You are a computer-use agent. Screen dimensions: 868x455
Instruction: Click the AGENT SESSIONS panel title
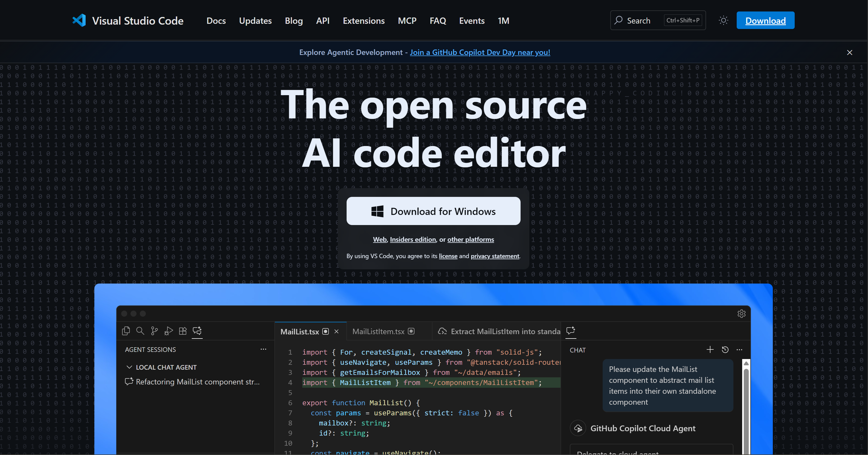tap(150, 349)
